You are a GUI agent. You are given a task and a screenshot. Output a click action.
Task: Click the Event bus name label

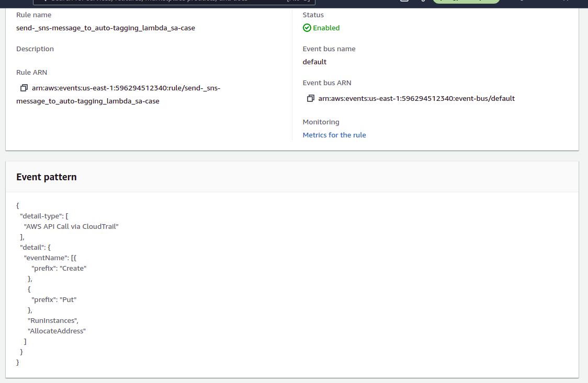pyautogui.click(x=329, y=49)
